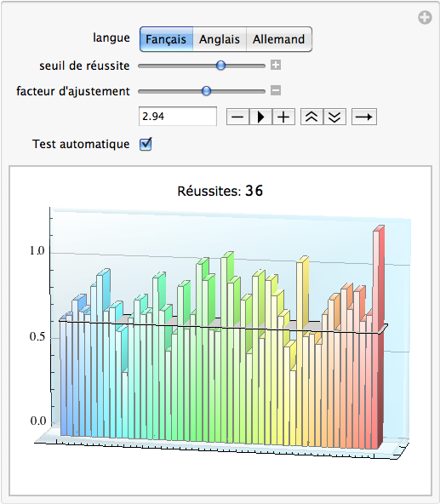This screenshot has width=440, height=504.
Task: Click the right-arrow animation direction button
Action: 364,117
